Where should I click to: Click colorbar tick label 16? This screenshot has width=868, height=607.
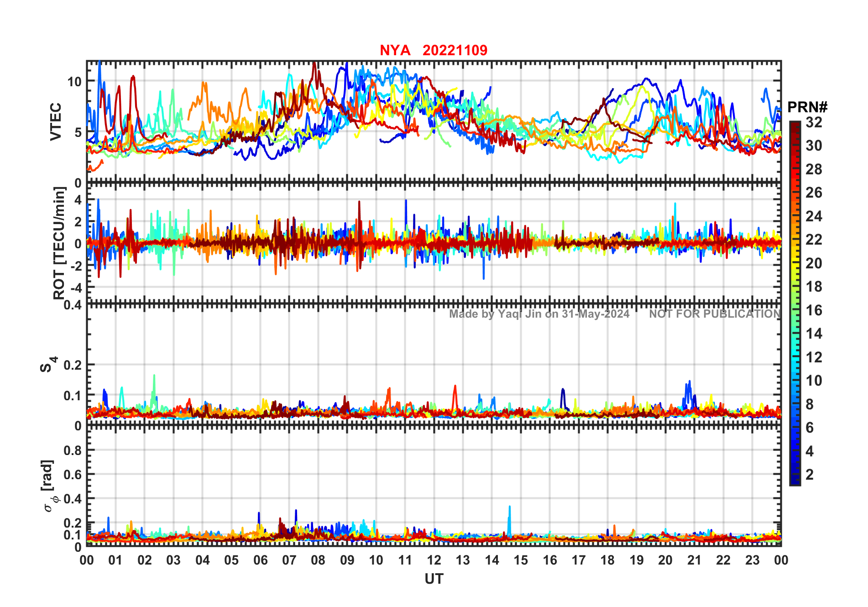(x=814, y=310)
